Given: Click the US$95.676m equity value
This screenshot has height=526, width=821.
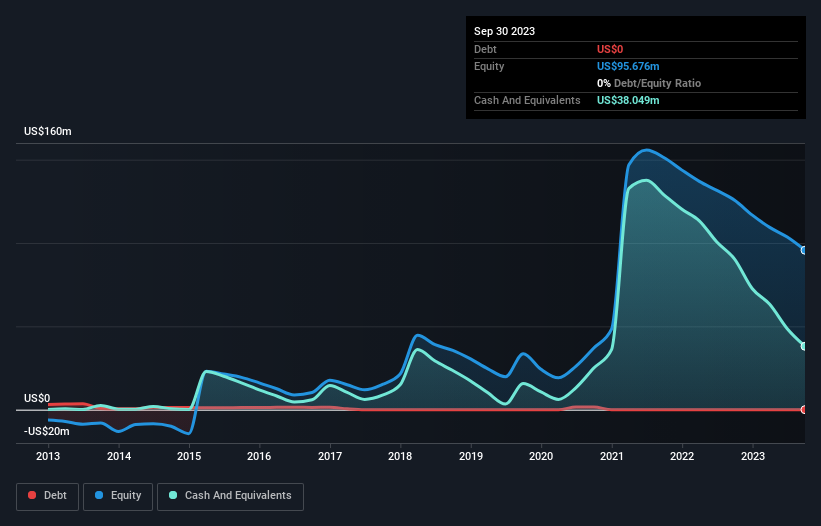Looking at the screenshot, I should coord(628,66).
